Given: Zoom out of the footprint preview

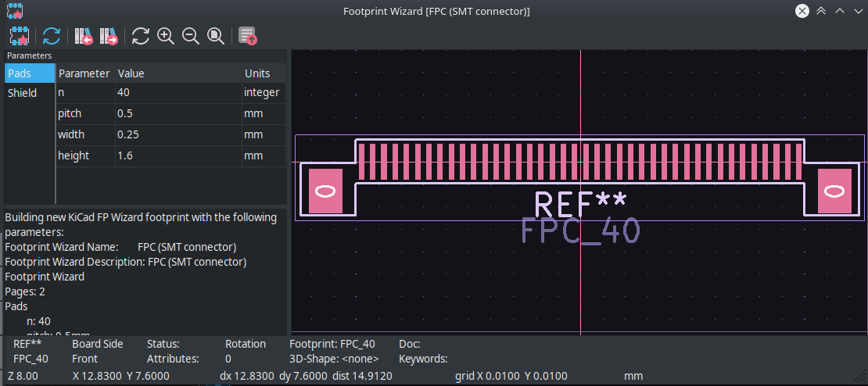Looking at the screenshot, I should pos(190,36).
